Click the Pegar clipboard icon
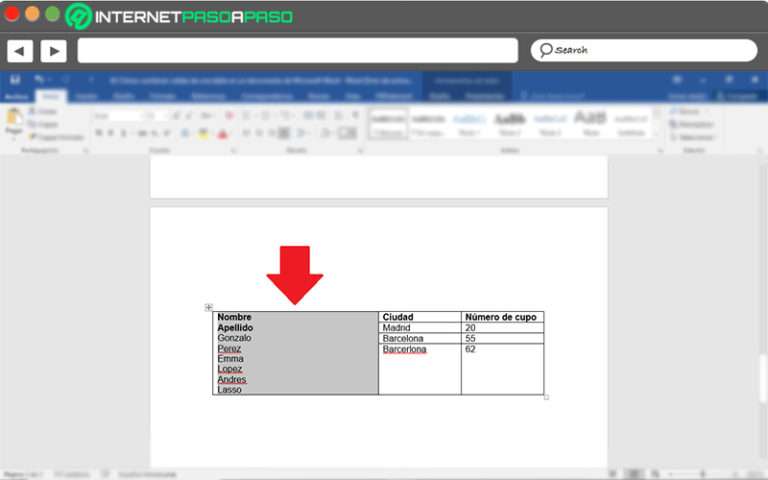768x480 pixels. click(14, 117)
